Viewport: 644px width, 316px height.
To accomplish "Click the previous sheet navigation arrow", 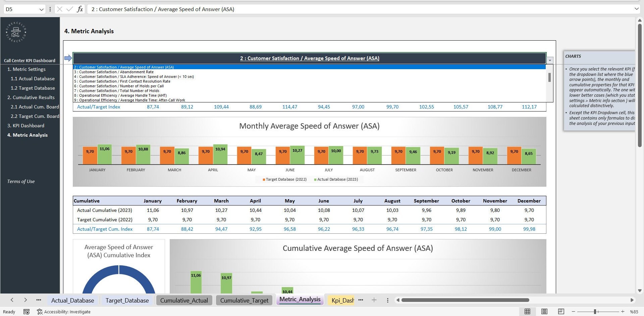I will (x=12, y=300).
